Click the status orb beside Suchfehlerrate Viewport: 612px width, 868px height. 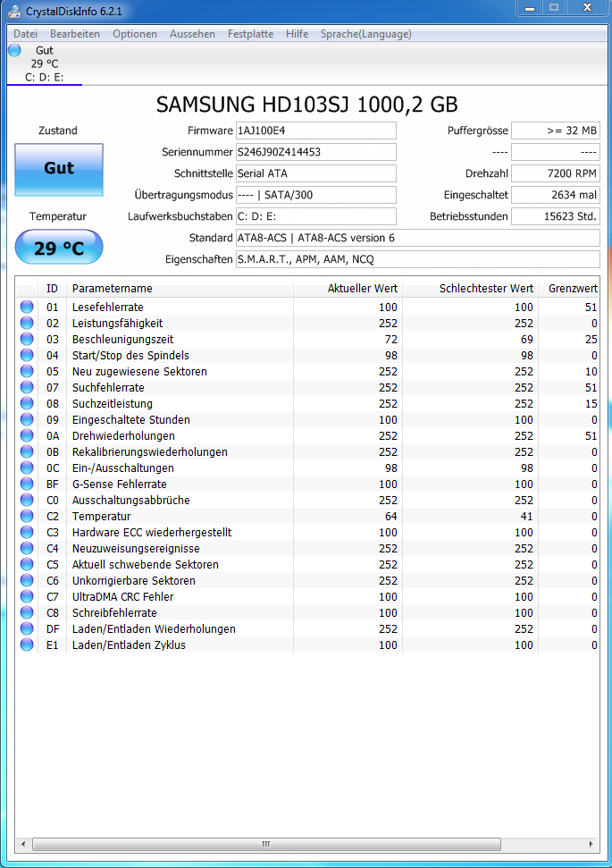pyautogui.click(x=27, y=387)
